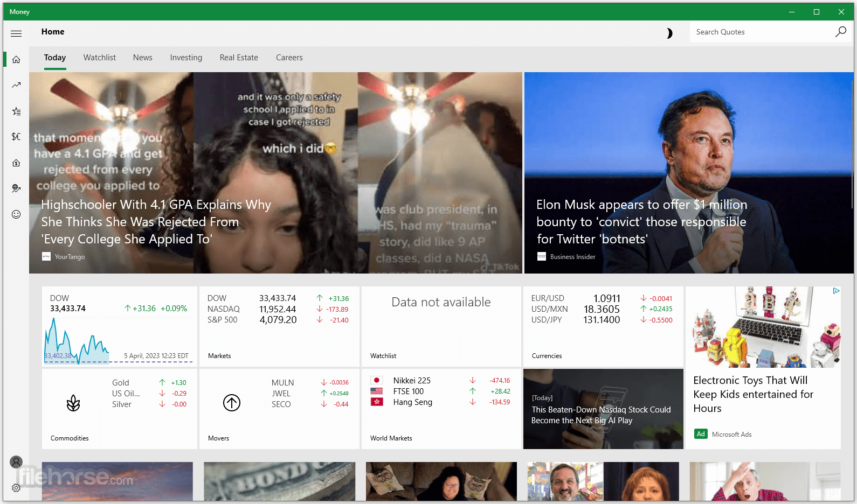Open the globe-pencil sidebar tool icon
The width and height of the screenshot is (857, 504).
tap(16, 188)
